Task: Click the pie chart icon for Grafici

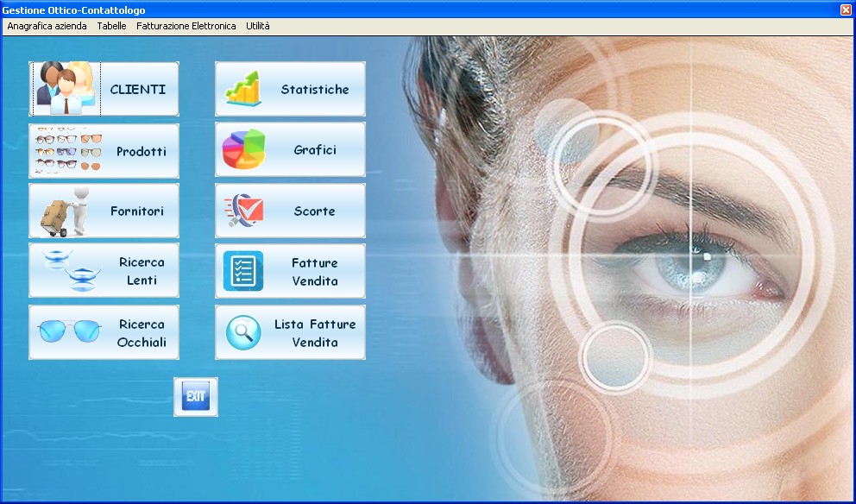Action: (x=243, y=150)
